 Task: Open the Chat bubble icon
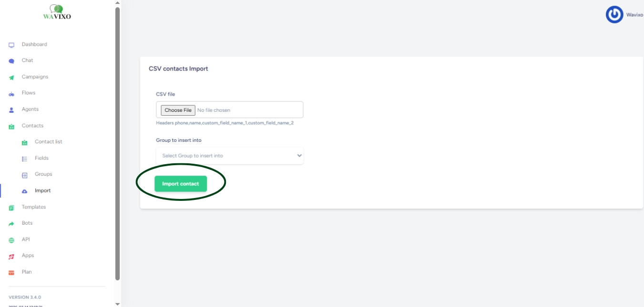pos(11,61)
